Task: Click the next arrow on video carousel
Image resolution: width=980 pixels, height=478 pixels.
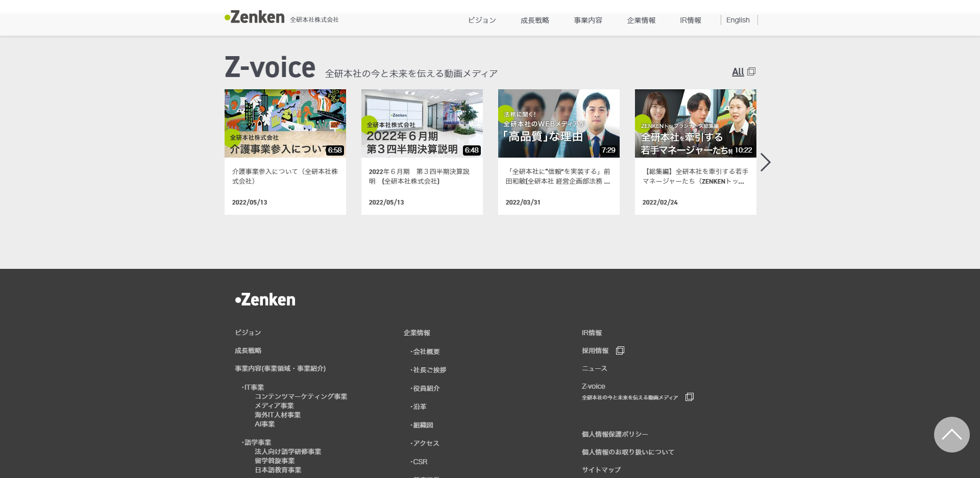Action: (x=765, y=162)
